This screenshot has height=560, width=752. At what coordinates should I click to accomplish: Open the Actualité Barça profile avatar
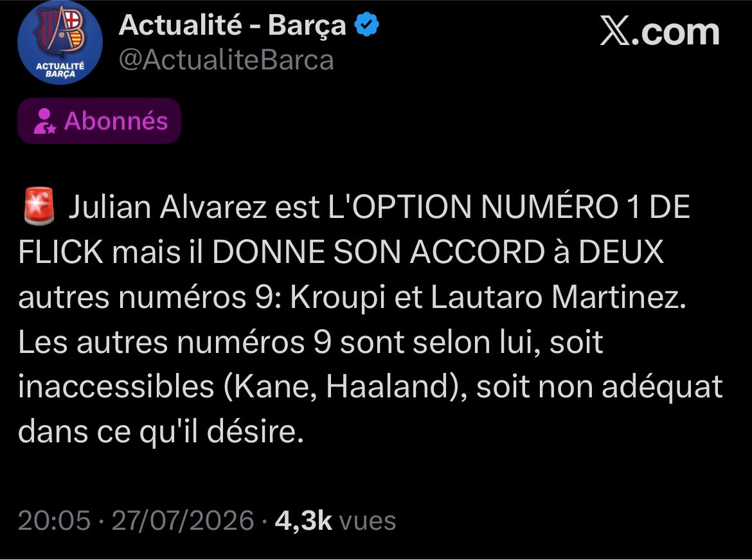60,42
